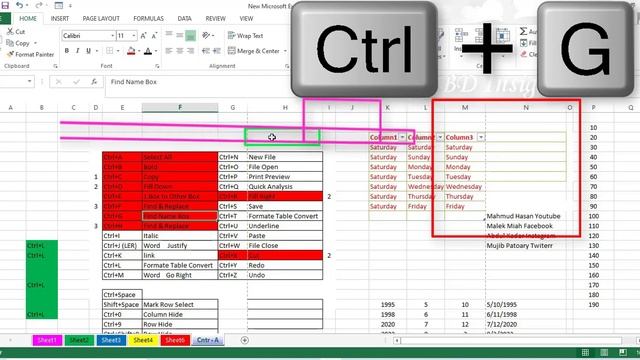
Task: Click Increase Indent icon
Action: click(217, 51)
